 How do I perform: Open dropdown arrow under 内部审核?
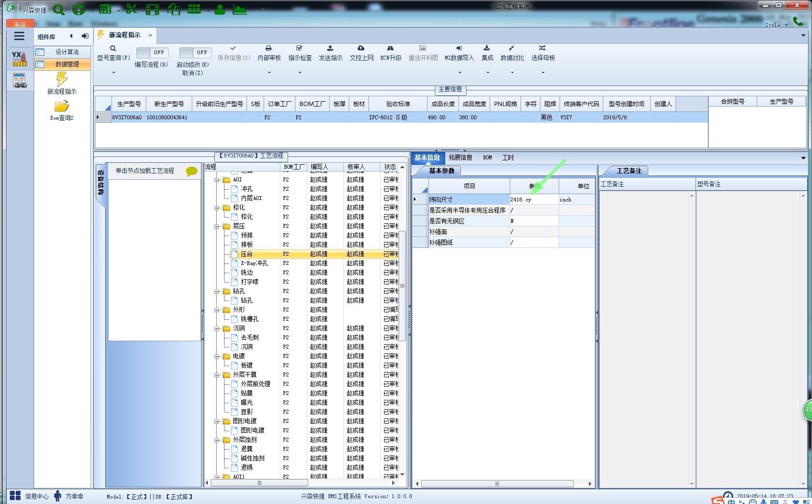point(269,73)
